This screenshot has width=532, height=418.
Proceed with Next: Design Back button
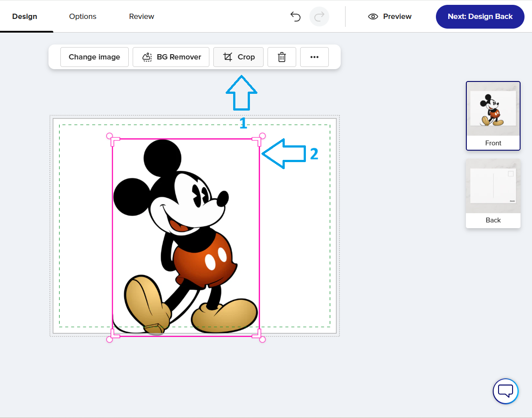[x=480, y=17]
